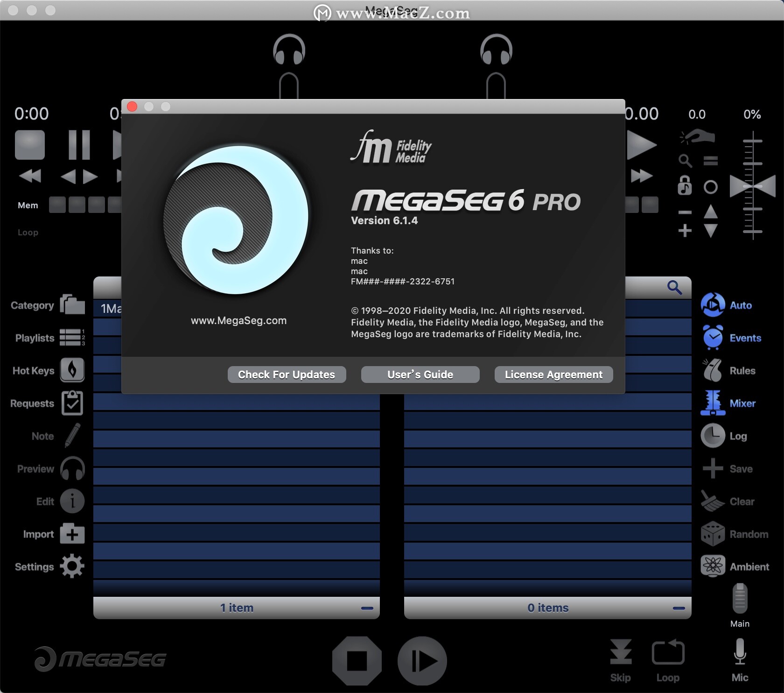This screenshot has height=693, width=784.
Task: Click the pitch up triangle arrow
Action: tap(711, 212)
